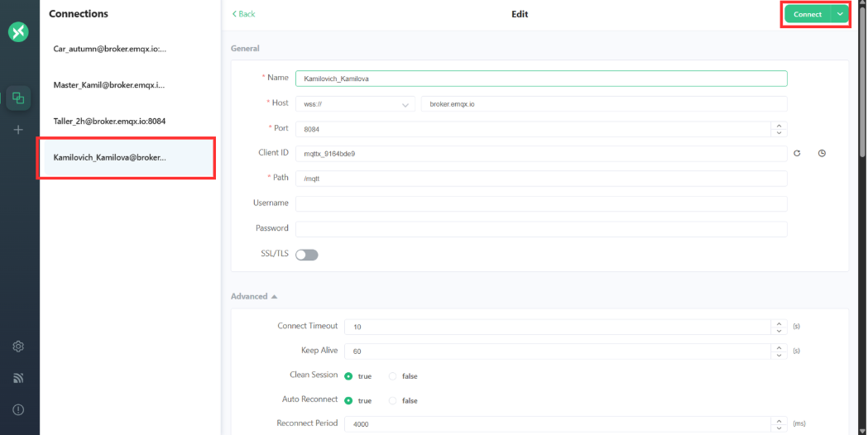Screen dimensions: 868x435
Task: Click the Connect Timeout field
Action: (x=558, y=327)
